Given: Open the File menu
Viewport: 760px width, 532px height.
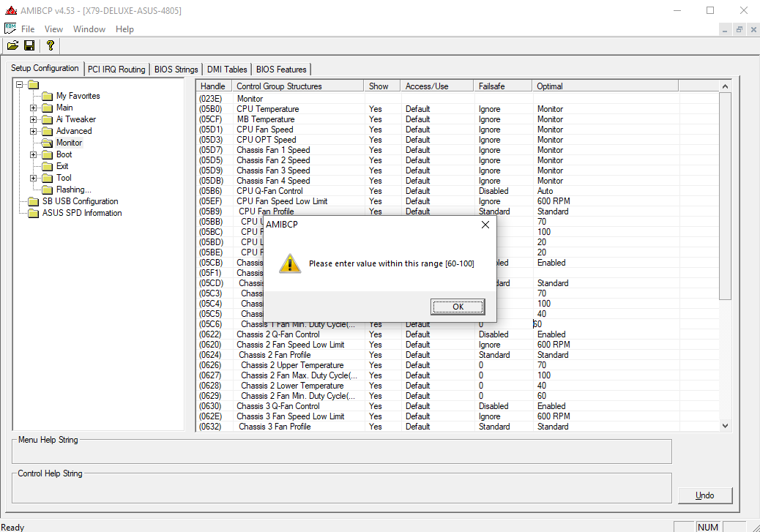Looking at the screenshot, I should click(28, 29).
